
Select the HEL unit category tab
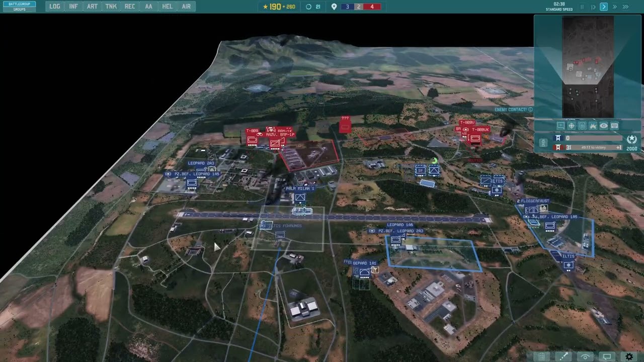coord(168,7)
